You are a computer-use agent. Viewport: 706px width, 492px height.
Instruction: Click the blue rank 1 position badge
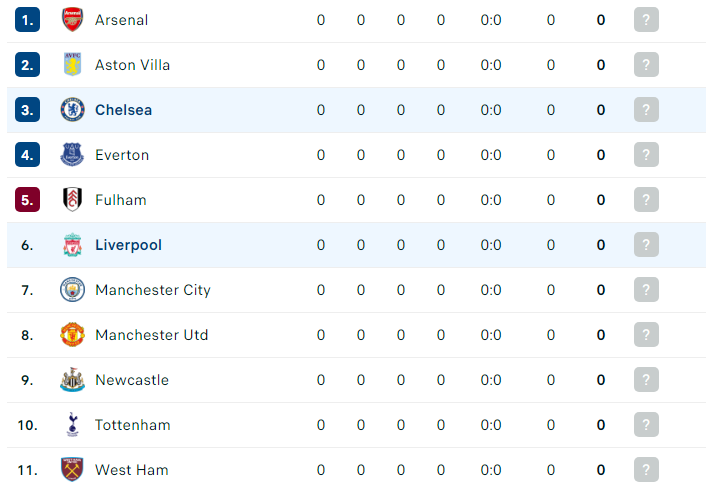[27, 19]
